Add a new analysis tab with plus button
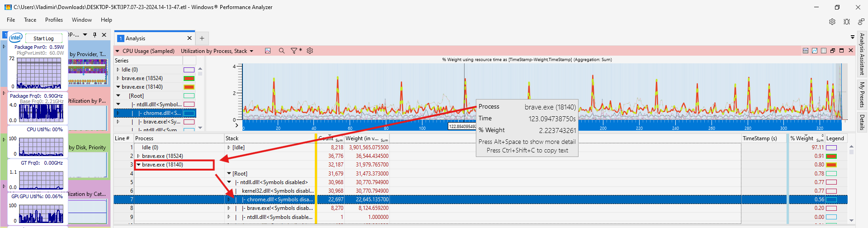Viewport: 868px width, 228px height. pos(202,38)
